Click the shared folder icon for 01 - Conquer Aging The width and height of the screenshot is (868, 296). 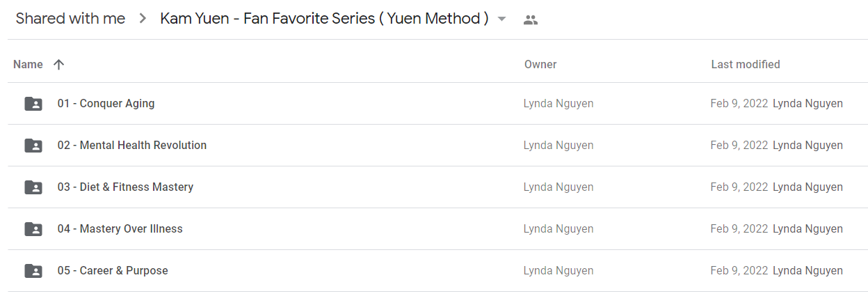coord(33,104)
